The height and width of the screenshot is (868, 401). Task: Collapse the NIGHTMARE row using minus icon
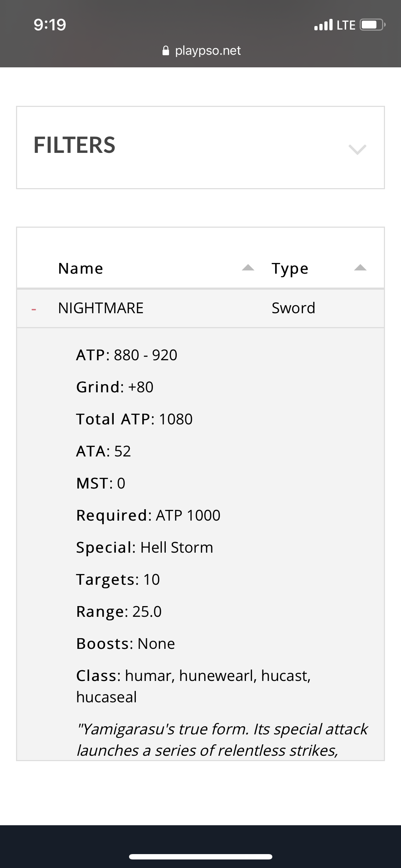[34, 309]
